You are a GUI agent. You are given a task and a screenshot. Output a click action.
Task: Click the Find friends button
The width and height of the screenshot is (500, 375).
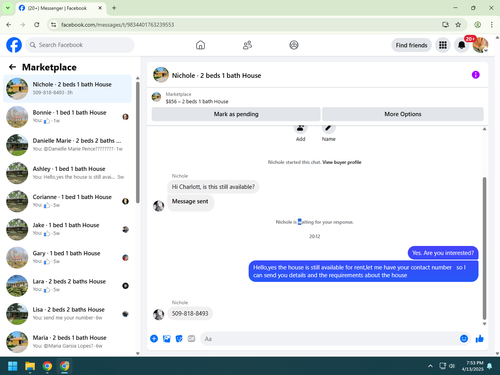(411, 45)
